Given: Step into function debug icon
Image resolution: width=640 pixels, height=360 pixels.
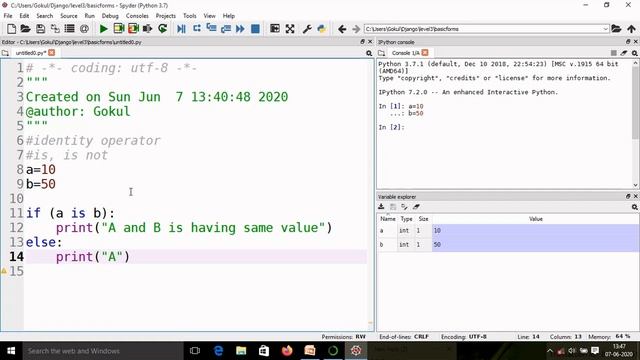Looking at the screenshot, I should coord(211,29).
